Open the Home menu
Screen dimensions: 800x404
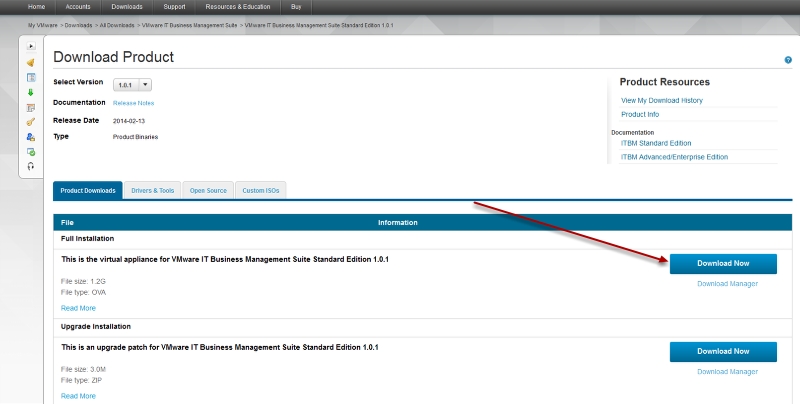(x=36, y=7)
